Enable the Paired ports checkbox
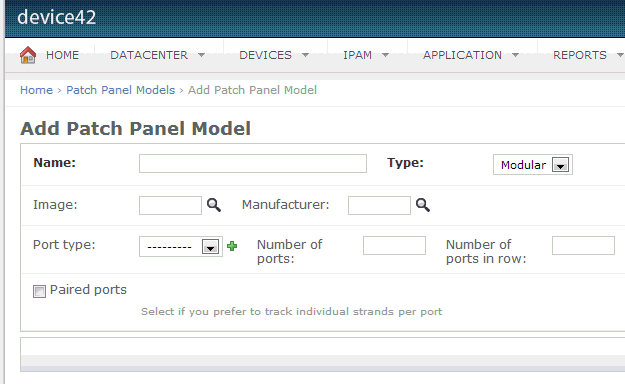 tap(39, 291)
